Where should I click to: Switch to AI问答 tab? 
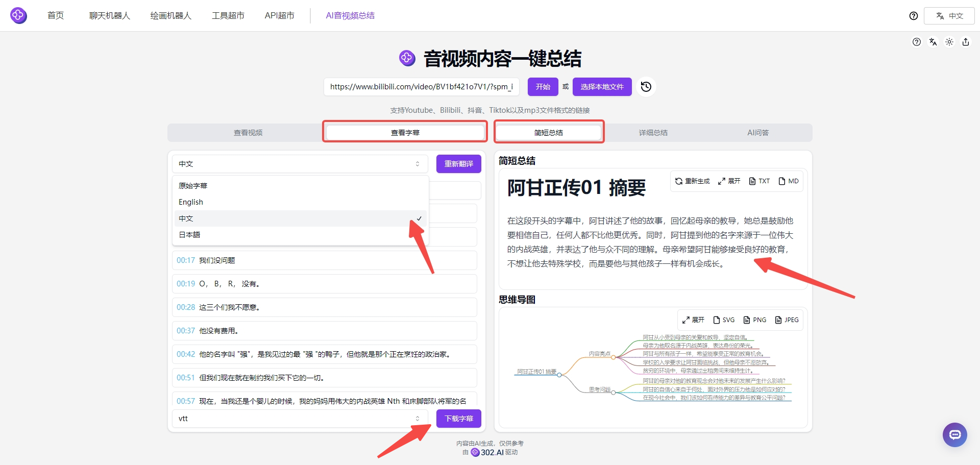758,133
